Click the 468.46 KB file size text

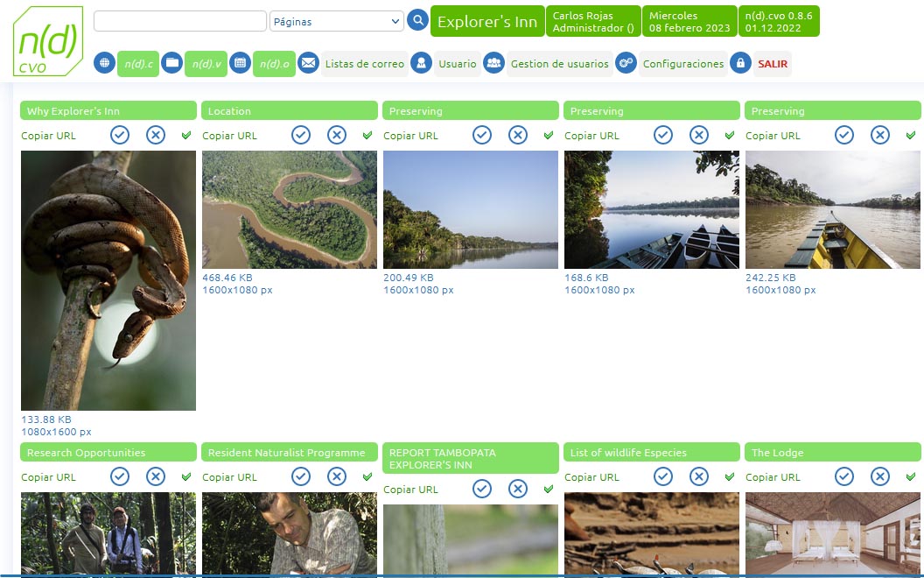click(x=227, y=278)
